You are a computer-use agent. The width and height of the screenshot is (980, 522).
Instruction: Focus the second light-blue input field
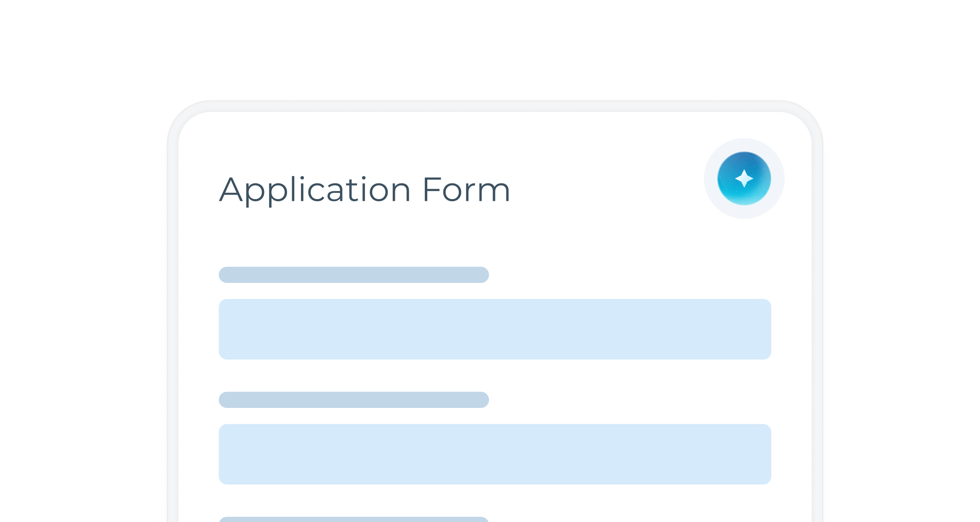tap(495, 454)
